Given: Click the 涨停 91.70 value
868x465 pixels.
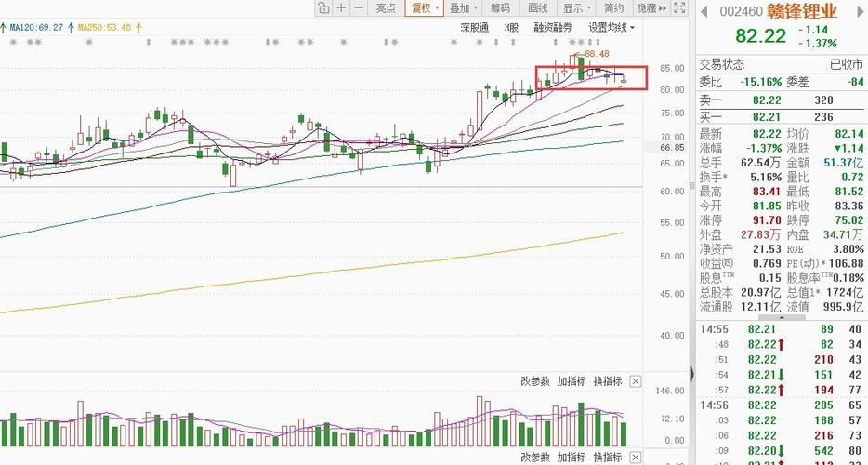Looking at the screenshot, I should point(767,220).
